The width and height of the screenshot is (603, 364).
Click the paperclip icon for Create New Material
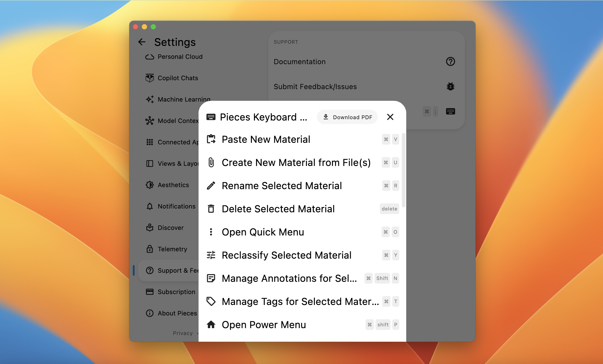pos(211,162)
